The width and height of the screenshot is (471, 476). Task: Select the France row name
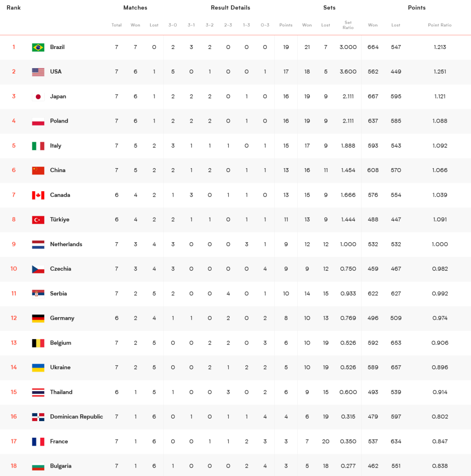point(59,441)
